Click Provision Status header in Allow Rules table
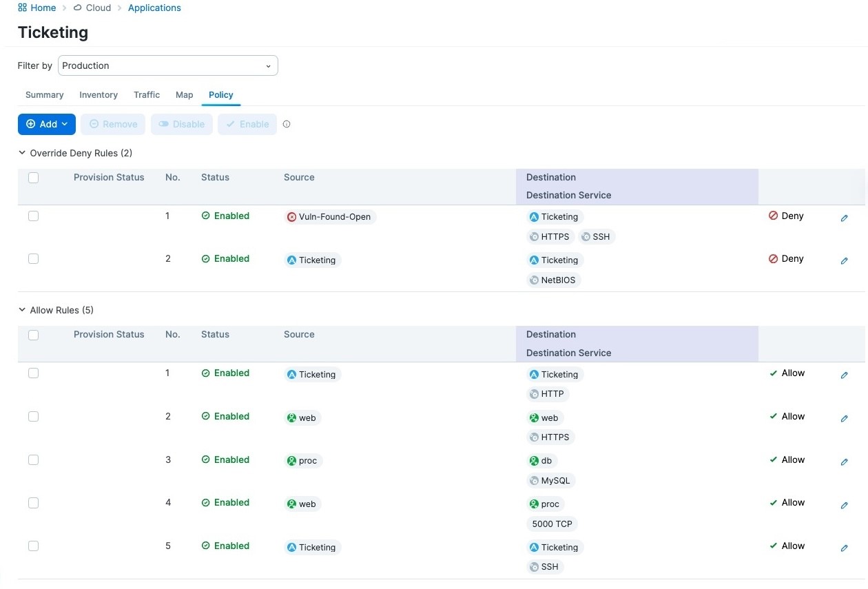 tap(109, 334)
